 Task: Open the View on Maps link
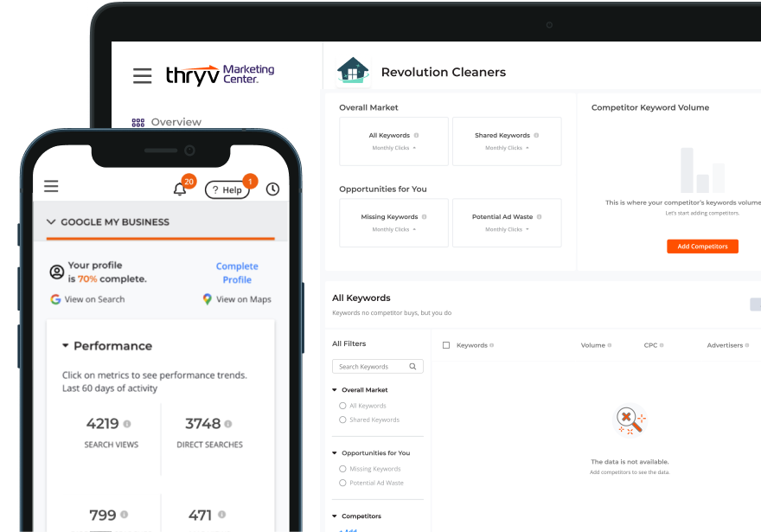click(237, 299)
